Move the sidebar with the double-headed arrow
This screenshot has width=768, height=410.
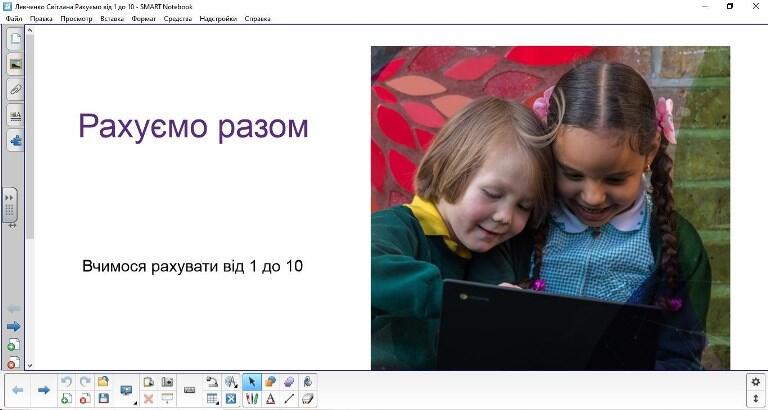click(12, 226)
